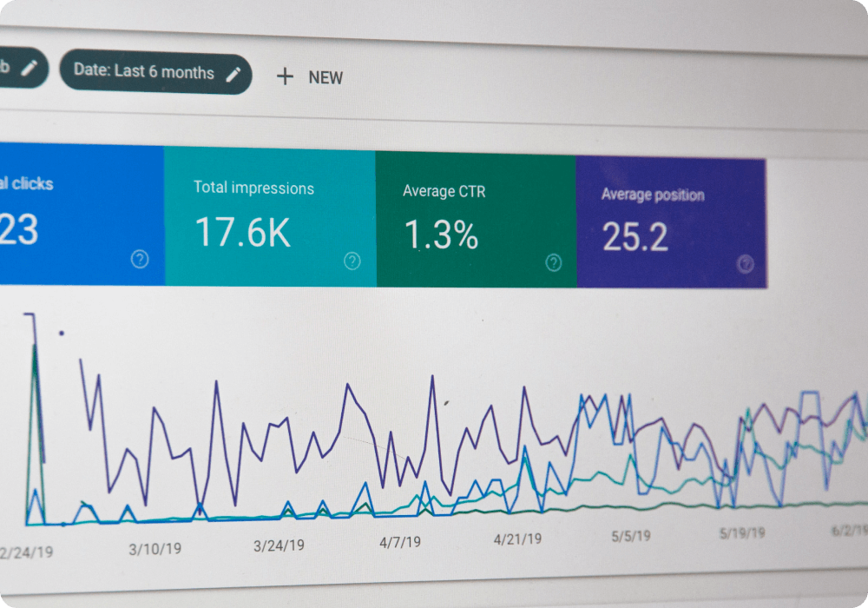
Task: Select the 3/10/19 date on the chart axis
Action: click(x=155, y=549)
